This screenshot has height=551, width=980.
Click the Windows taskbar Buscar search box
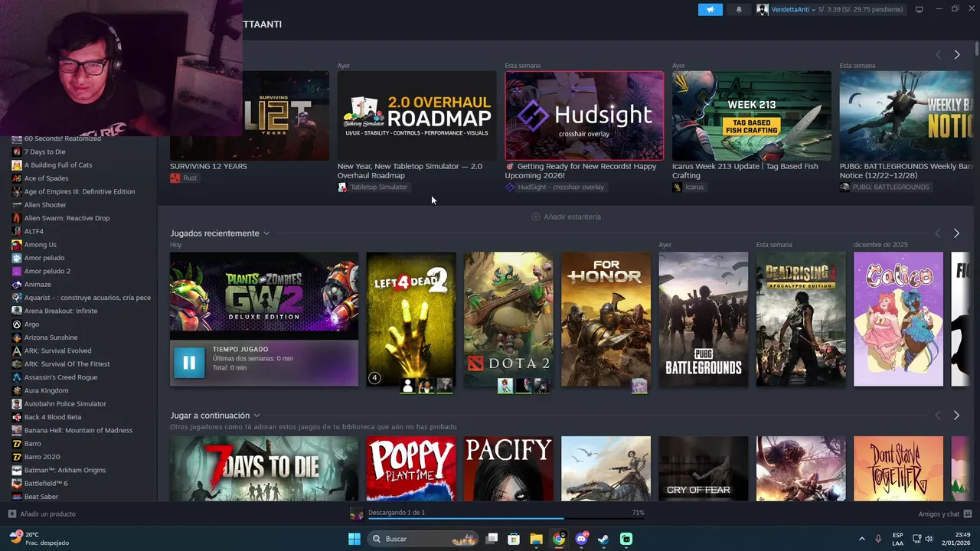click(x=423, y=539)
